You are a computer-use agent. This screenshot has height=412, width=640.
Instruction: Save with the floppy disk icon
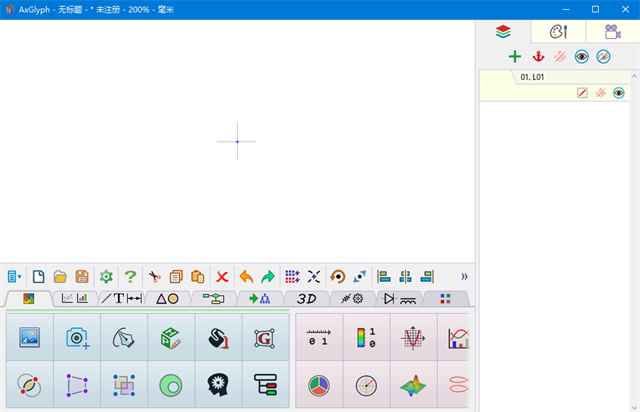[82, 276]
